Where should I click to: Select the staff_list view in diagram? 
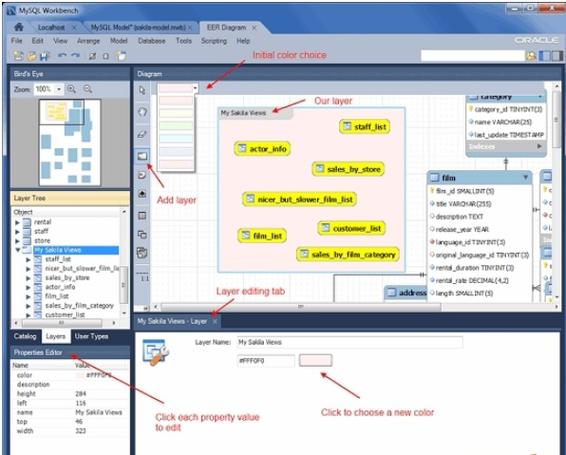pyautogui.click(x=365, y=126)
